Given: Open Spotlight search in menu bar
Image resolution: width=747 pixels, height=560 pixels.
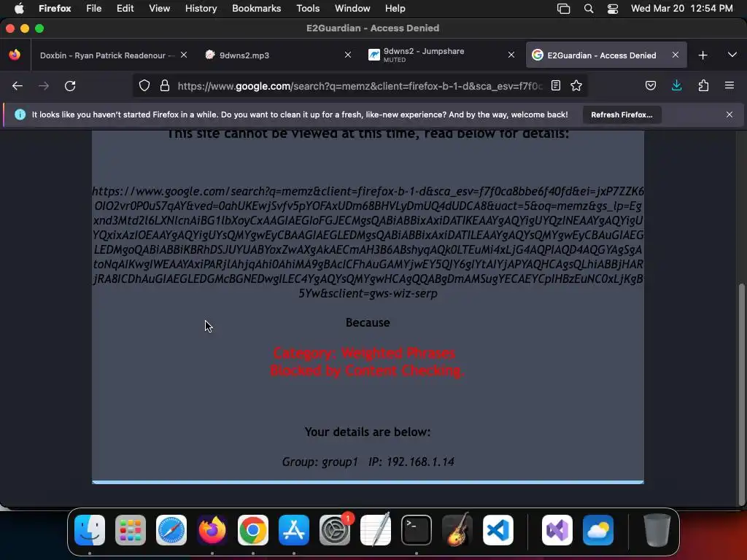Looking at the screenshot, I should (589, 9).
